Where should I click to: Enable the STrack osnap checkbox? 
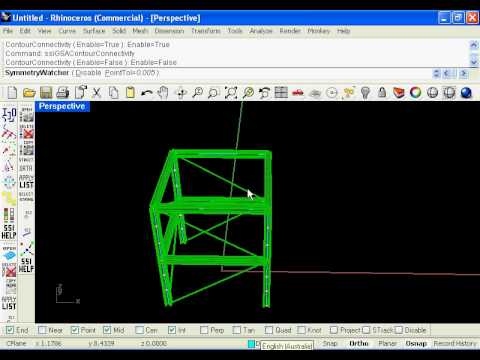(x=366, y=330)
